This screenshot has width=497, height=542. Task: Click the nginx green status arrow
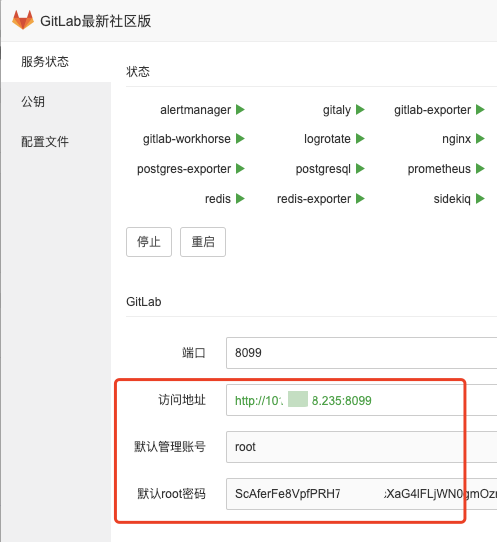[480, 139]
